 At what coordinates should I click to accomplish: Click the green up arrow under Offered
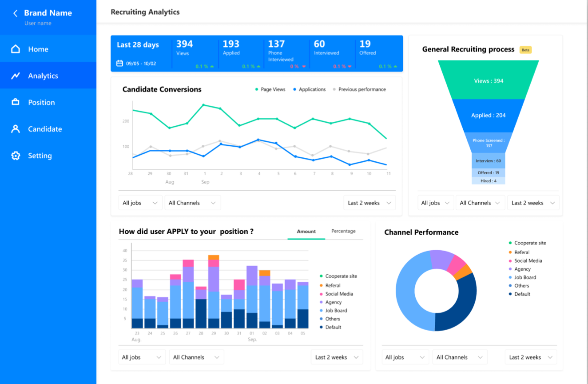coord(395,66)
